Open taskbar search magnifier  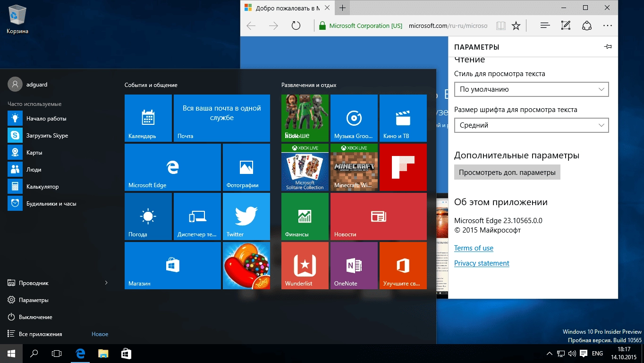click(34, 353)
